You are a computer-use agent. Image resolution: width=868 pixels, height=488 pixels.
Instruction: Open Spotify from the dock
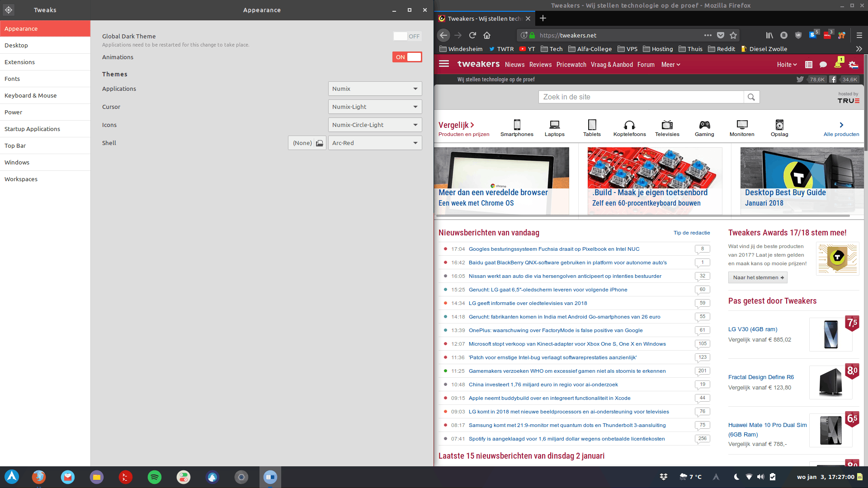(x=155, y=477)
